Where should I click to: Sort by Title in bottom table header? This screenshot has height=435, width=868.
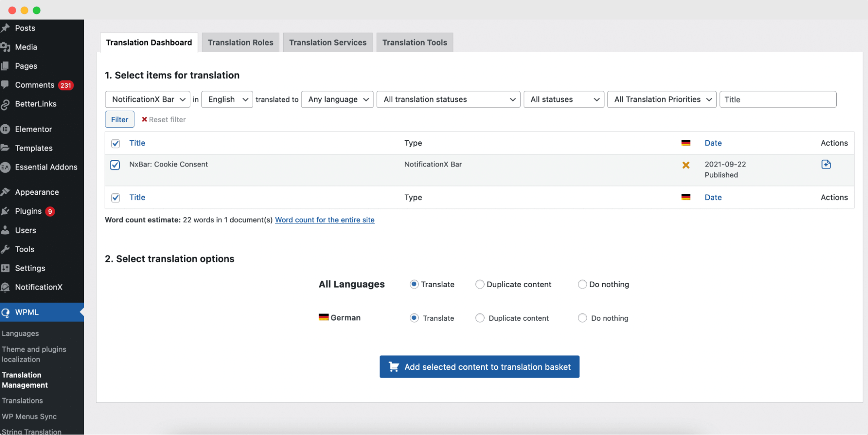pos(137,197)
